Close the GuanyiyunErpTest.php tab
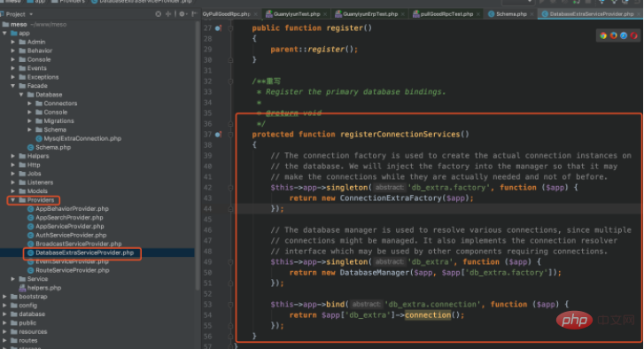This screenshot has height=349, width=644. (403, 14)
